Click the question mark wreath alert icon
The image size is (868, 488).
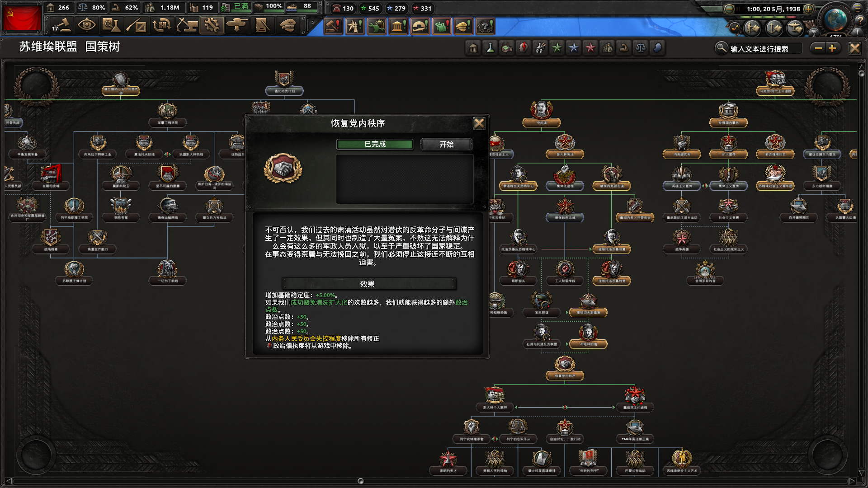(485, 26)
